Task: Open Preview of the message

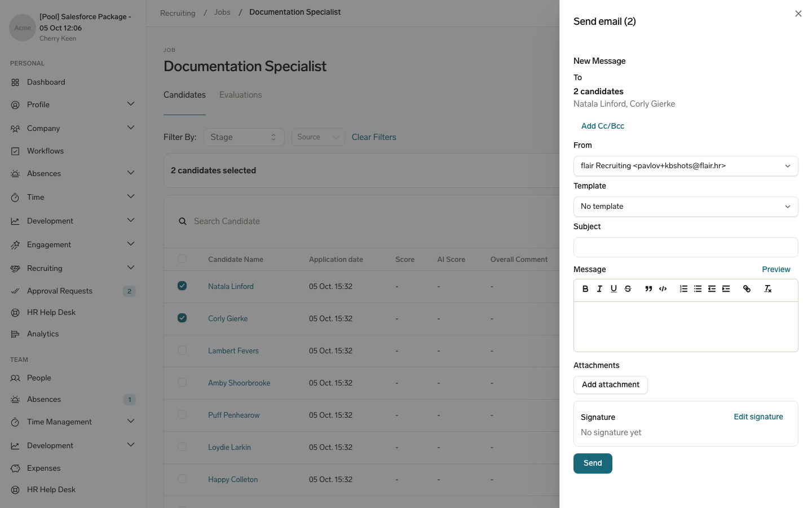Action: click(776, 269)
